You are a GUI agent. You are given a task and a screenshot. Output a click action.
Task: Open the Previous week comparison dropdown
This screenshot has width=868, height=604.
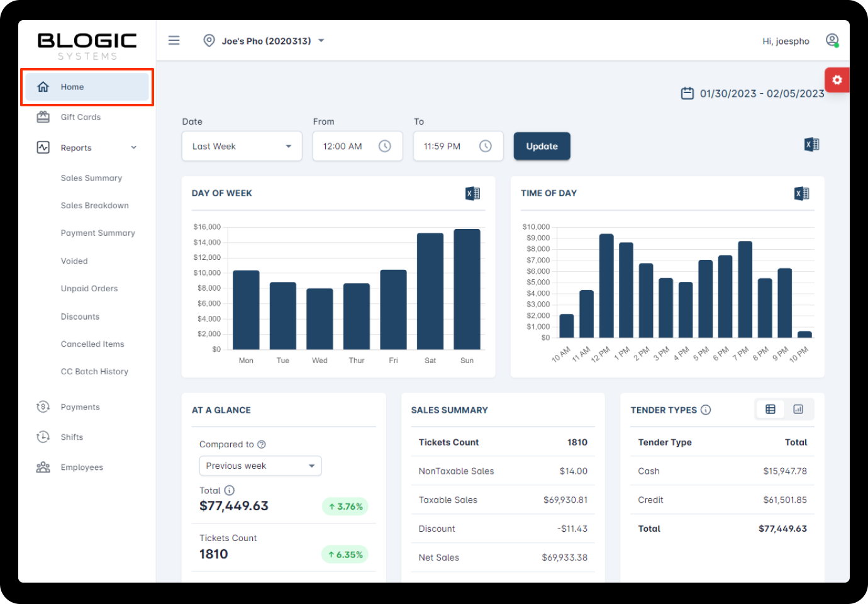260,466
